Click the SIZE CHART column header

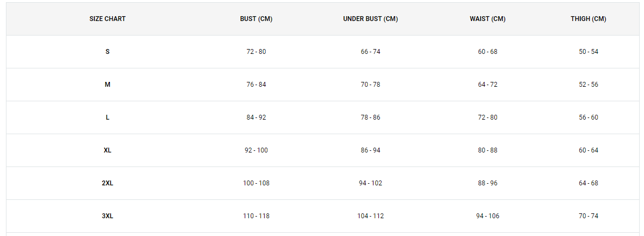pyautogui.click(x=108, y=19)
